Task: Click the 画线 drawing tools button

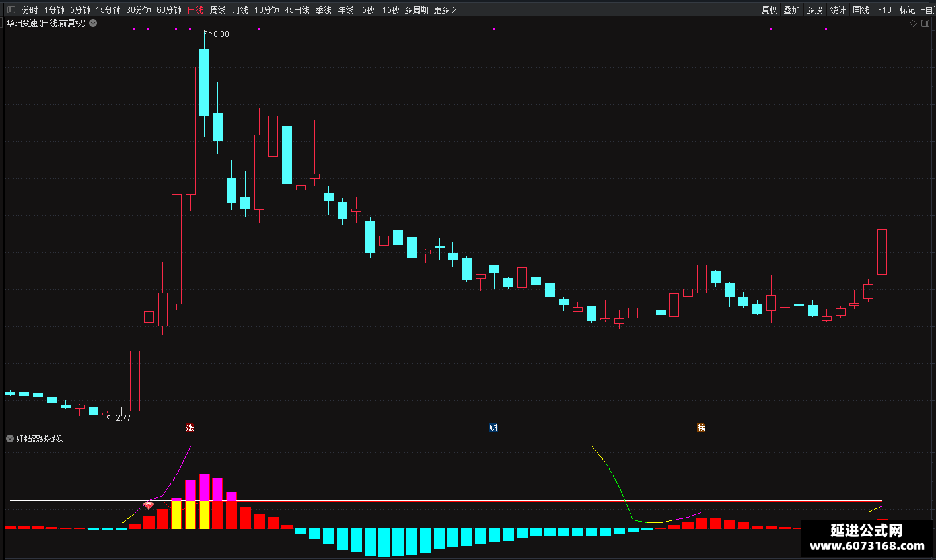Action: (x=861, y=10)
